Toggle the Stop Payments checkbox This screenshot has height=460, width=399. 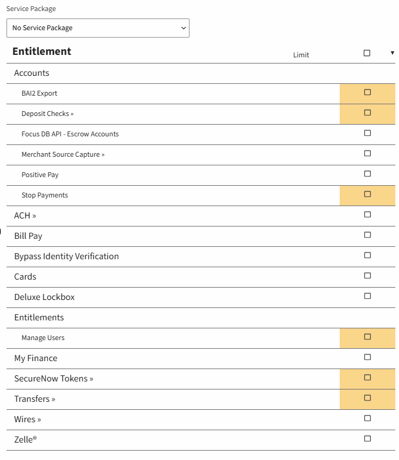tap(367, 194)
